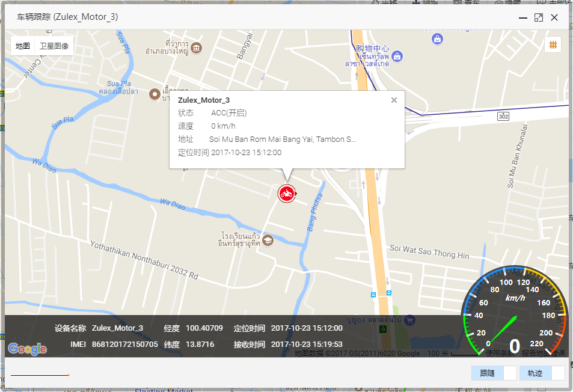The height and width of the screenshot is (392, 573).
Task: Click the route 302 highway shield
Action: [503, 116]
